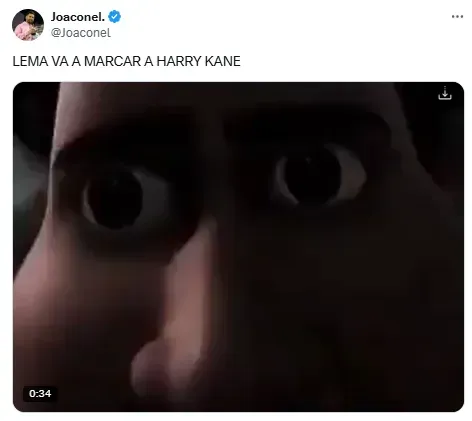Click the word LEMA in the tweet
The width and height of the screenshot is (472, 421).
[x=30, y=61]
